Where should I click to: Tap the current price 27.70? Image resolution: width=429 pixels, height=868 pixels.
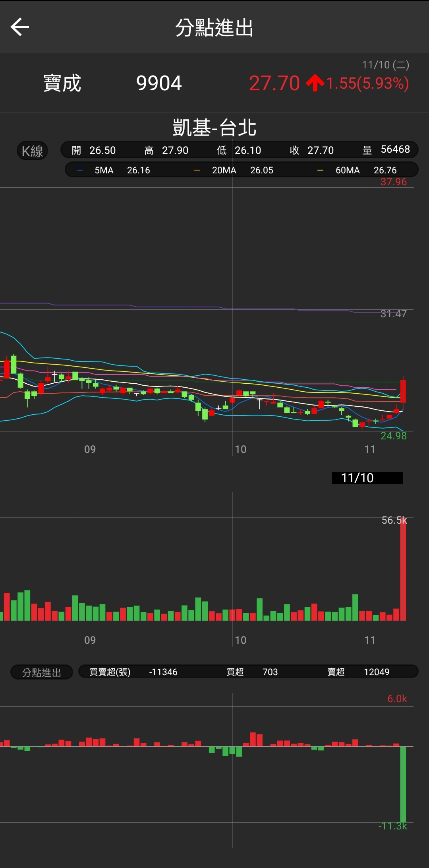(274, 83)
